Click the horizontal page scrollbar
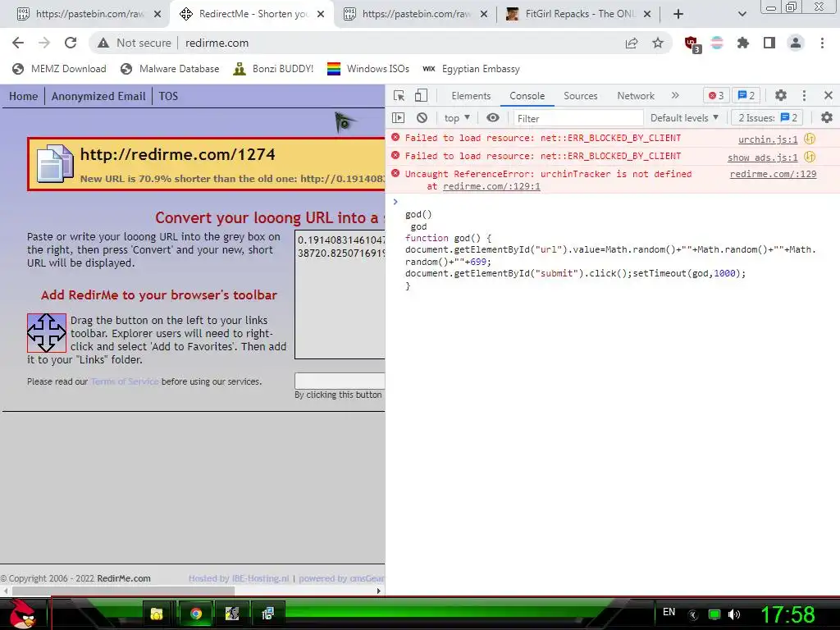Viewport: 840px width, 630px height. (123, 591)
